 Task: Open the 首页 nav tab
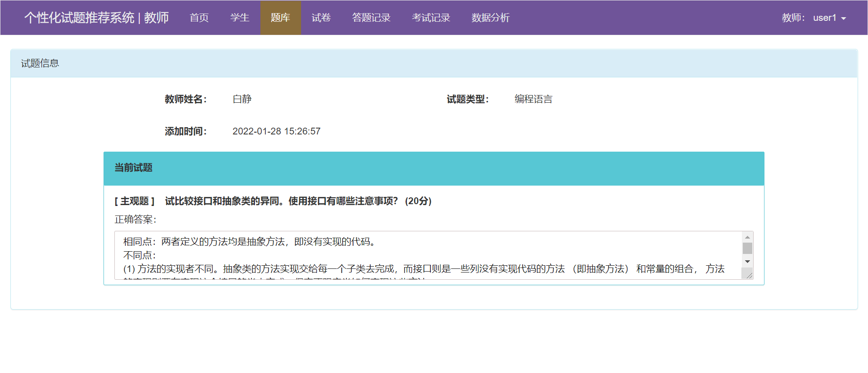click(x=199, y=18)
